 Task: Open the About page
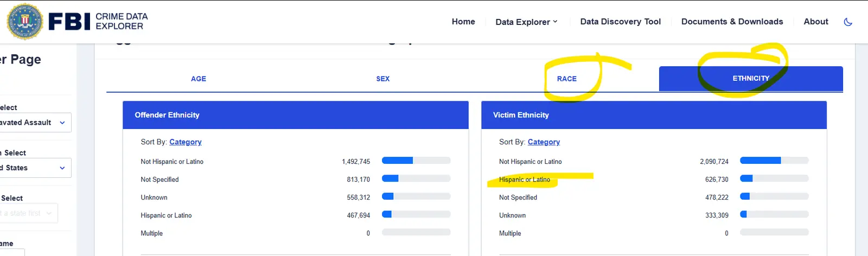click(x=815, y=22)
